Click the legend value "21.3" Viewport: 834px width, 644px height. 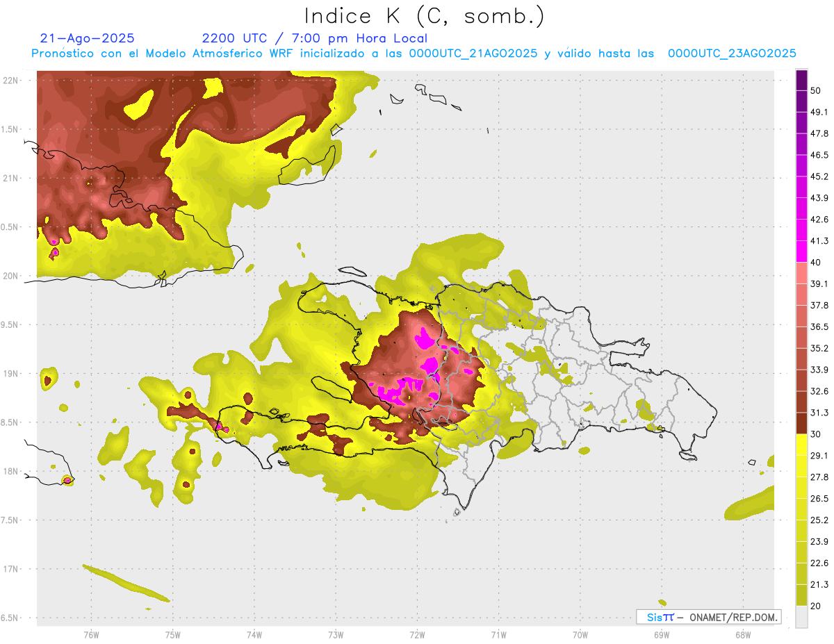pyautogui.click(x=819, y=584)
